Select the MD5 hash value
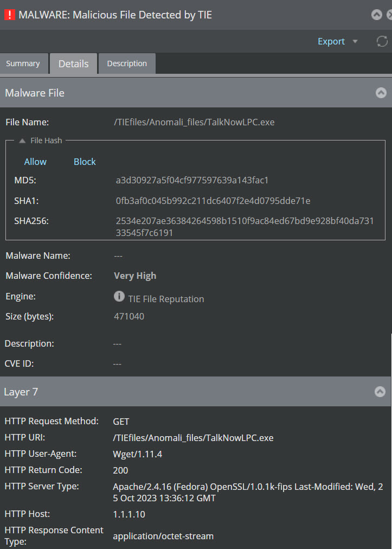This screenshot has width=392, height=549. coord(192,181)
